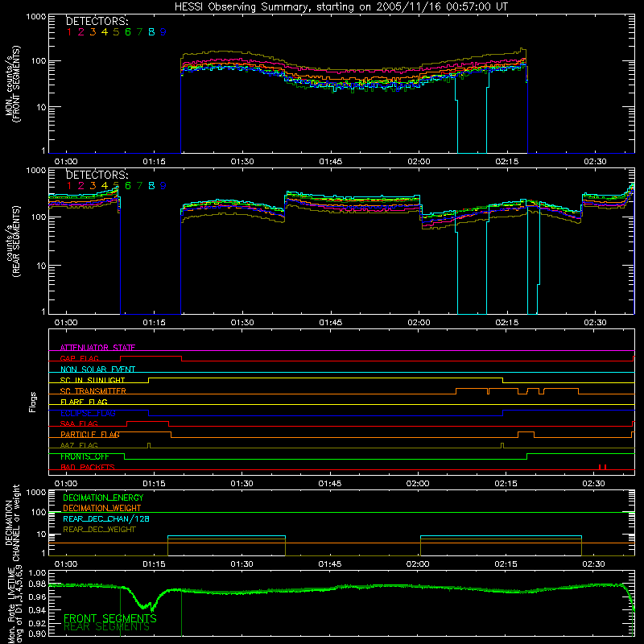
Task: Click detector 1 in front segments legend
Action: click(x=69, y=32)
